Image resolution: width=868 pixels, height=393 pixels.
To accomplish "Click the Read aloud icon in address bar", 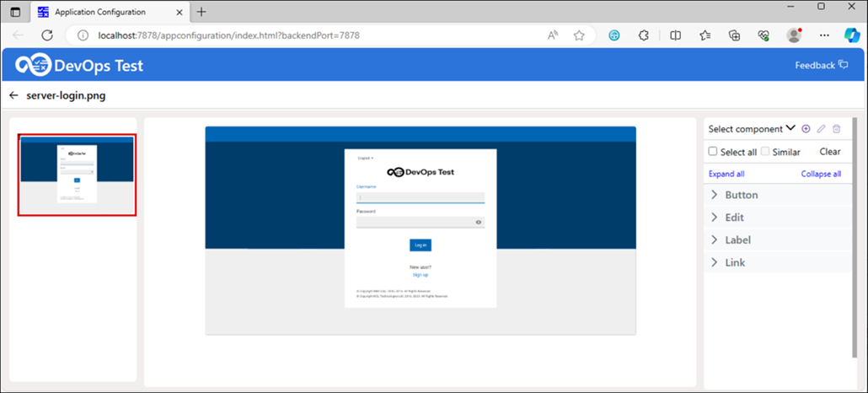I will 553,35.
